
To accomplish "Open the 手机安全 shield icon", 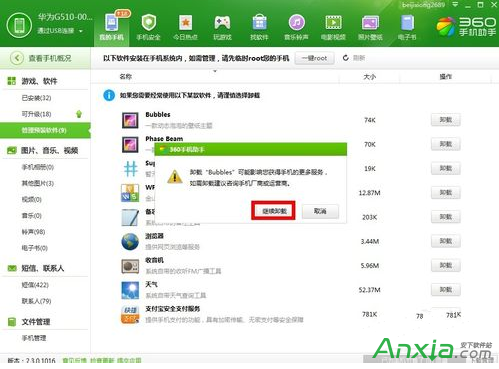I will (x=149, y=23).
